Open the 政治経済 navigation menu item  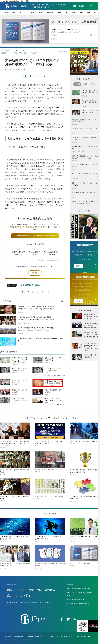(49, 13)
